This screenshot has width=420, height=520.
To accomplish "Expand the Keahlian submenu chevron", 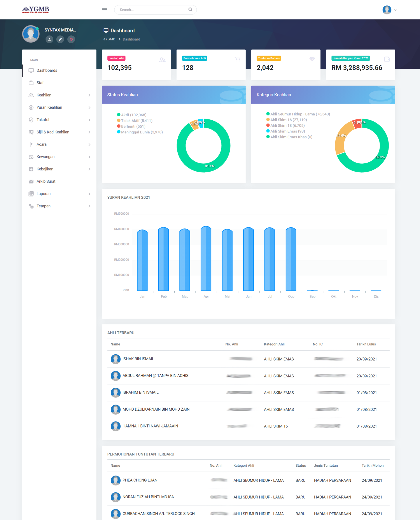I will pyautogui.click(x=89, y=95).
